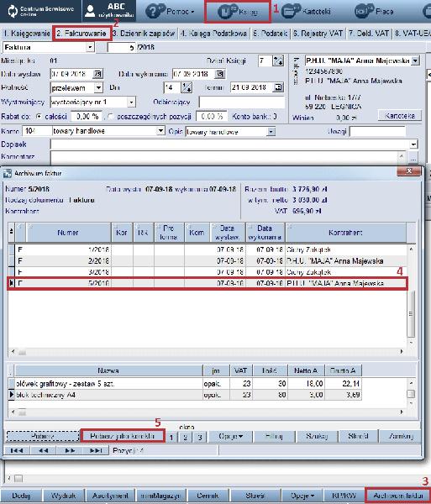Open contractor P.H.U. MAJA dropdown

[415, 60]
